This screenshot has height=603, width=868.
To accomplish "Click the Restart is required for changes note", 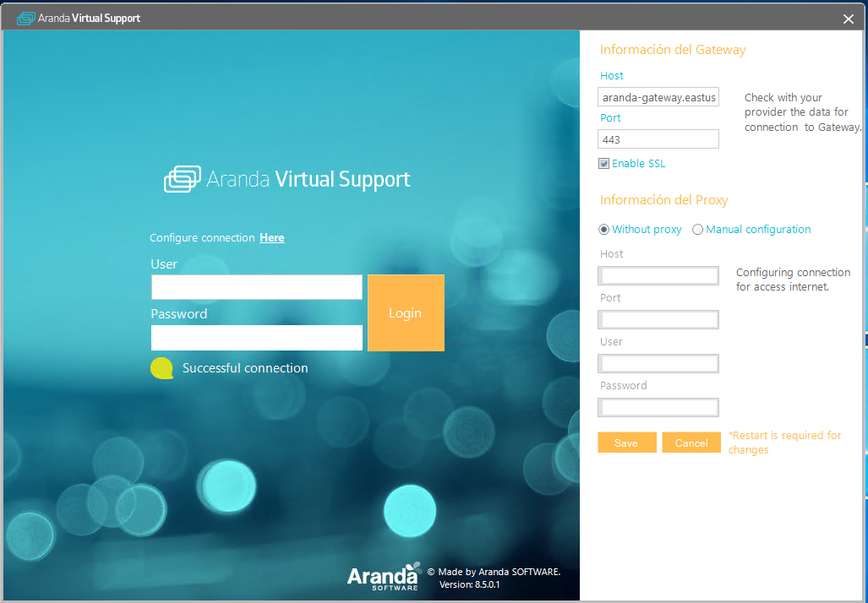I will pyautogui.click(x=785, y=443).
